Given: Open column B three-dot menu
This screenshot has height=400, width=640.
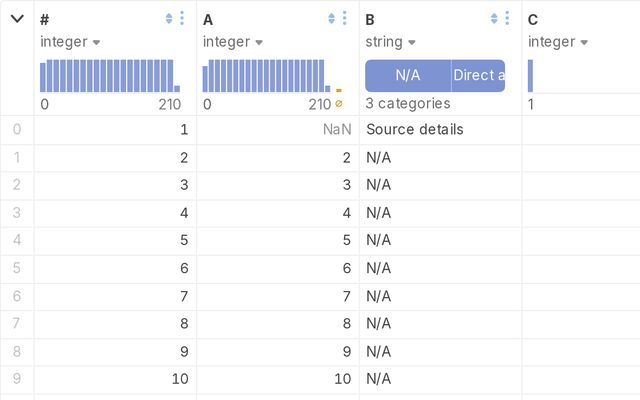Looking at the screenshot, I should click(x=507, y=18).
